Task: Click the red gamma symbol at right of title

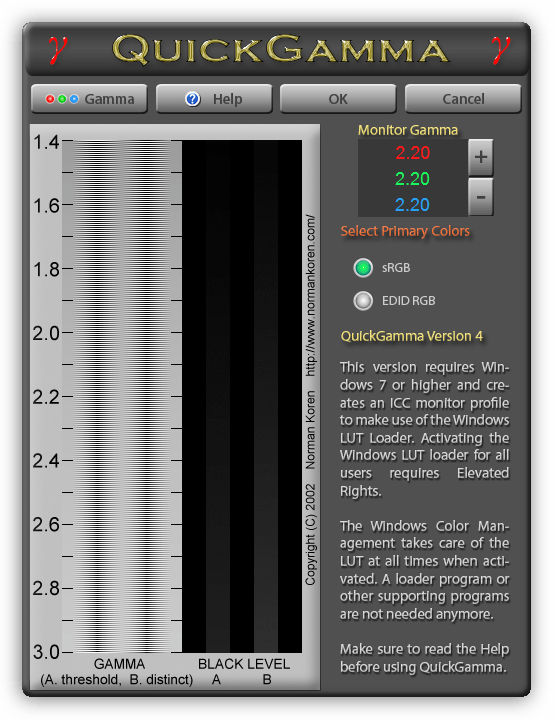Action: [500, 49]
